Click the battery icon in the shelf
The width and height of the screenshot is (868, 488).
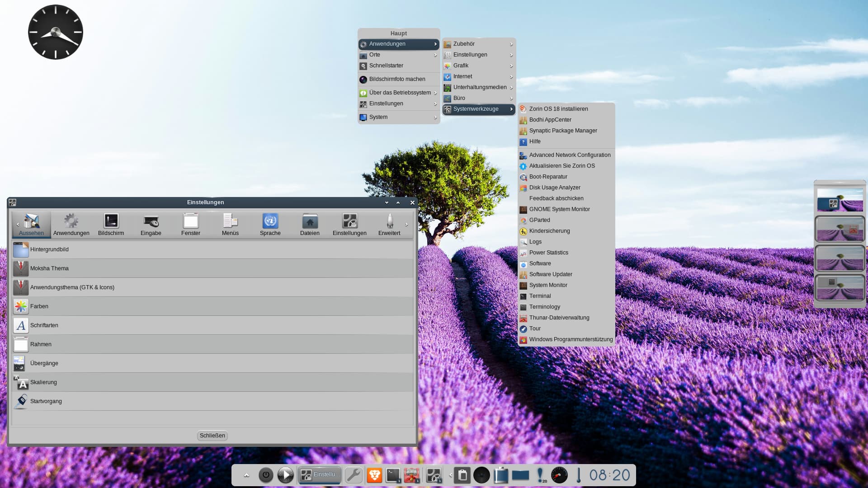pos(501,475)
